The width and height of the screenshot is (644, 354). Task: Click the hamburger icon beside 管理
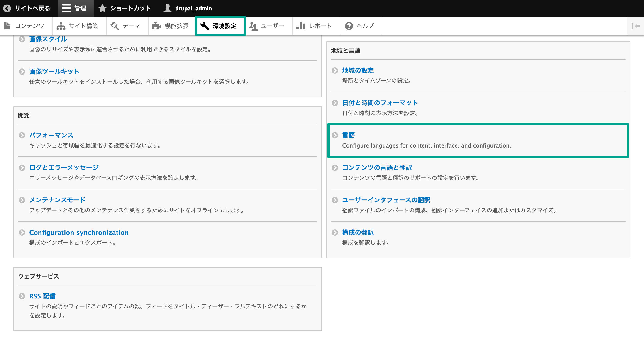point(66,8)
